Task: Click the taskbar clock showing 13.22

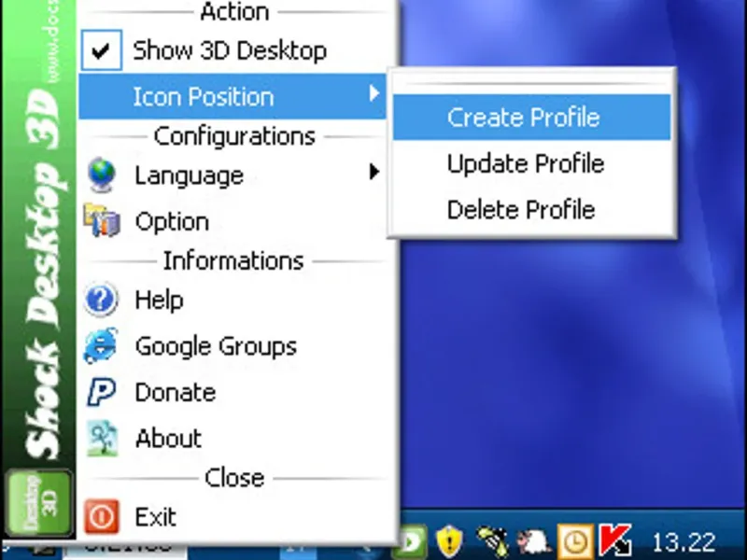Action: pos(684,542)
